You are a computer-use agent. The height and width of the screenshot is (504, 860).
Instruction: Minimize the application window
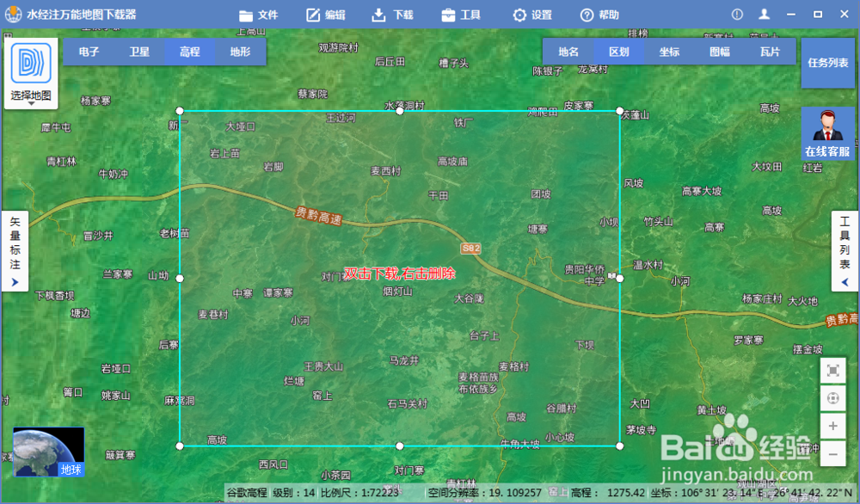point(791,15)
